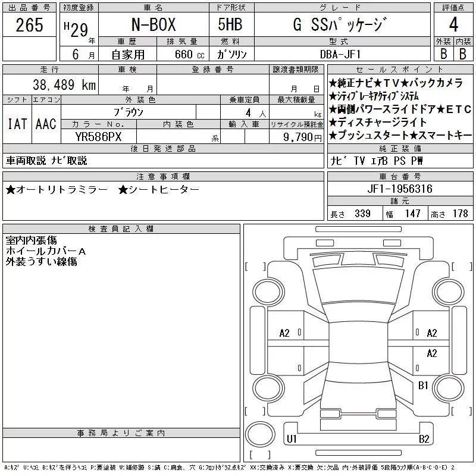Click the inspector note ホイールカバーA

(46, 250)
